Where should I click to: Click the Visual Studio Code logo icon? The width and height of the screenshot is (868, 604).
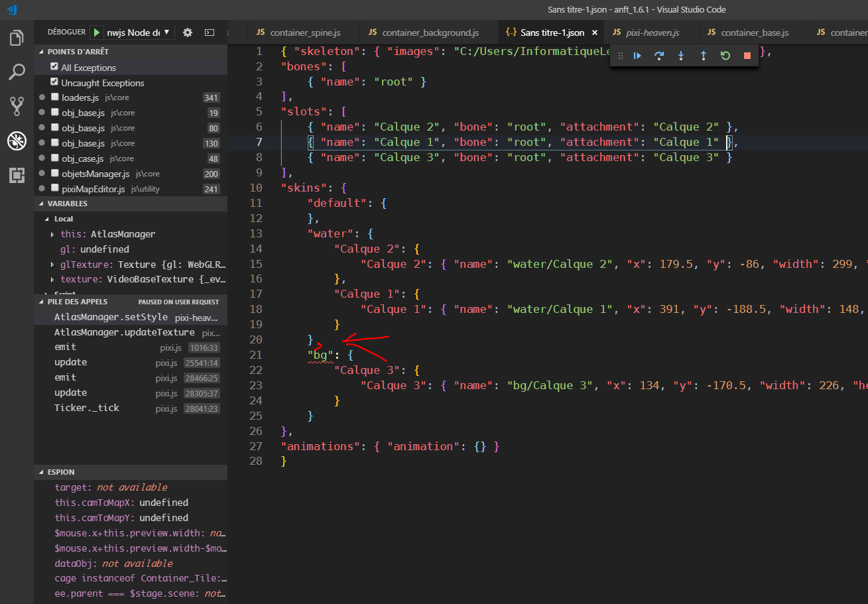[13, 9]
